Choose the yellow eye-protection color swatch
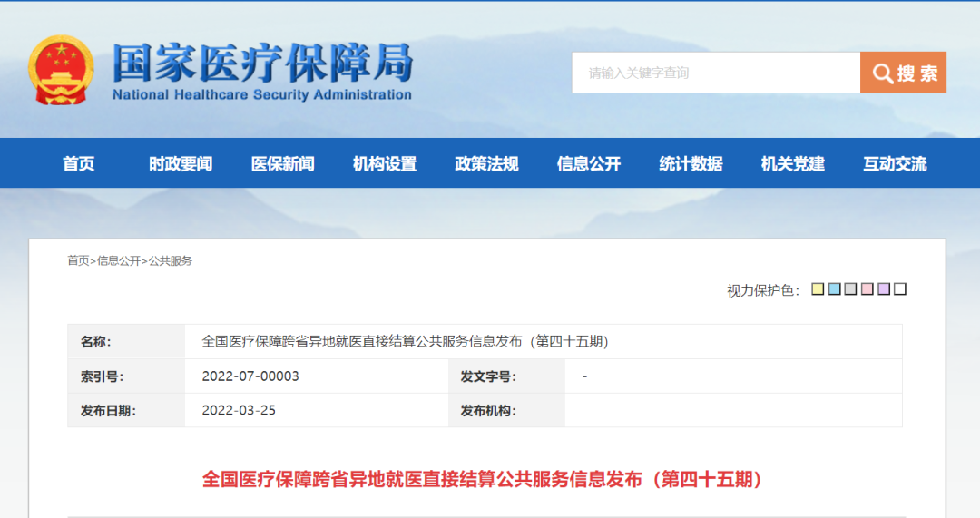Image resolution: width=980 pixels, height=518 pixels. 818,289
